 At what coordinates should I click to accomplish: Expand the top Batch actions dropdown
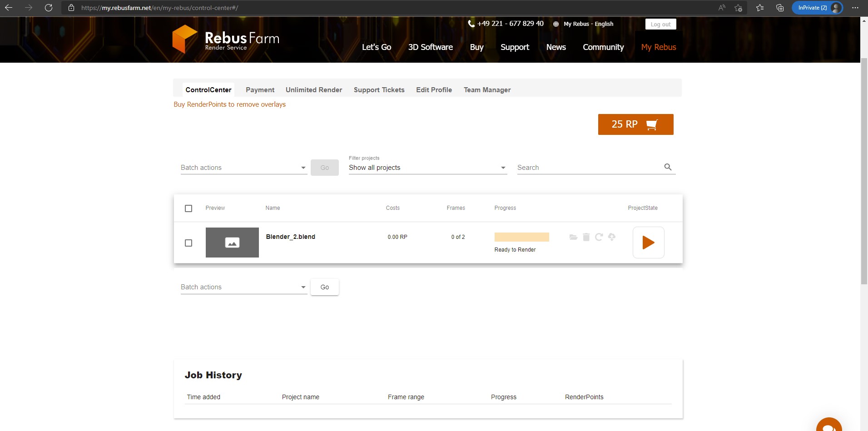pyautogui.click(x=243, y=168)
